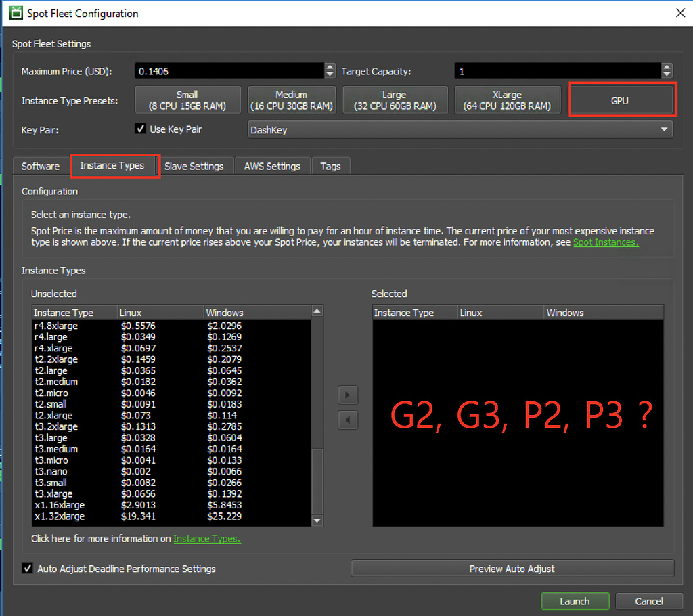Sort by the Linux column header
Image resolution: width=693 pixels, height=616 pixels.
click(x=160, y=313)
